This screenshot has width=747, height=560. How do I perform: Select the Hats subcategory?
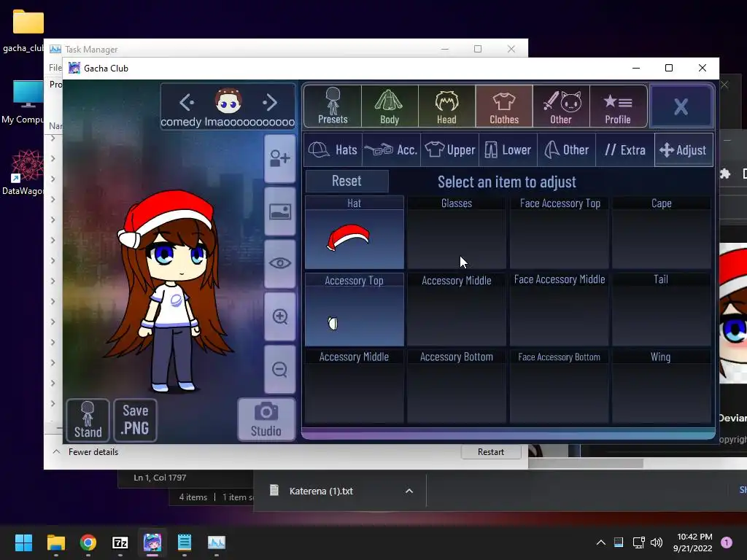coord(333,150)
